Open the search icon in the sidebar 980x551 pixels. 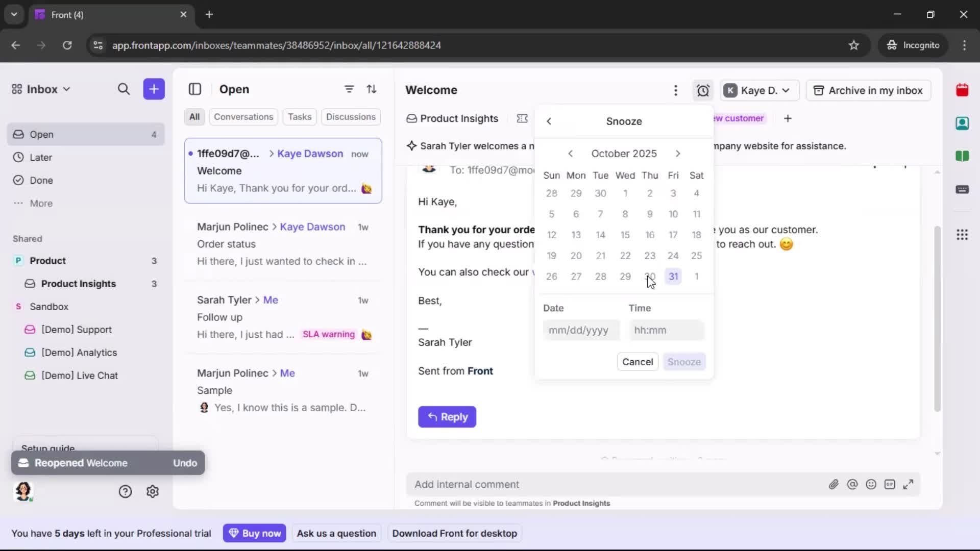click(124, 89)
